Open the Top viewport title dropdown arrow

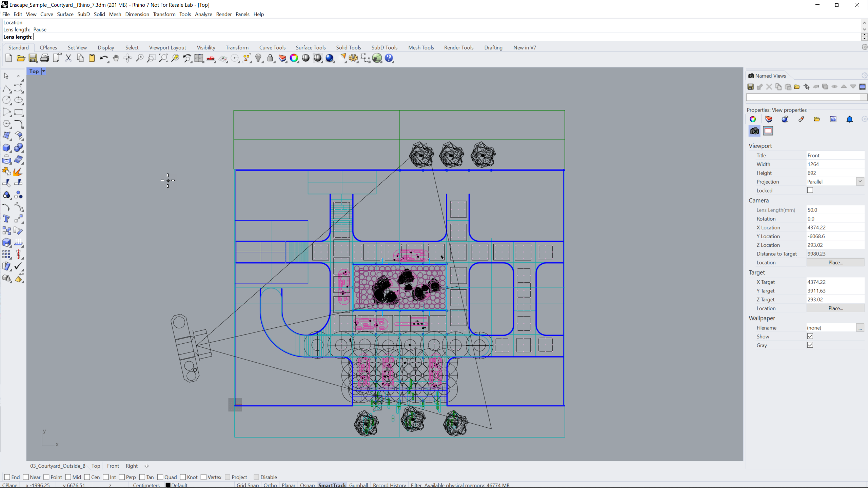point(43,71)
